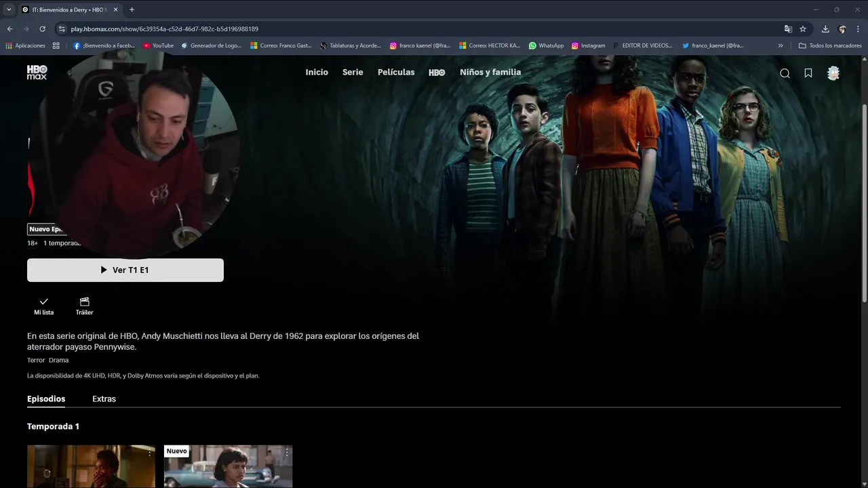Open Google Translate icon in address bar
Screen dimensions: 868x488
(x=788, y=29)
